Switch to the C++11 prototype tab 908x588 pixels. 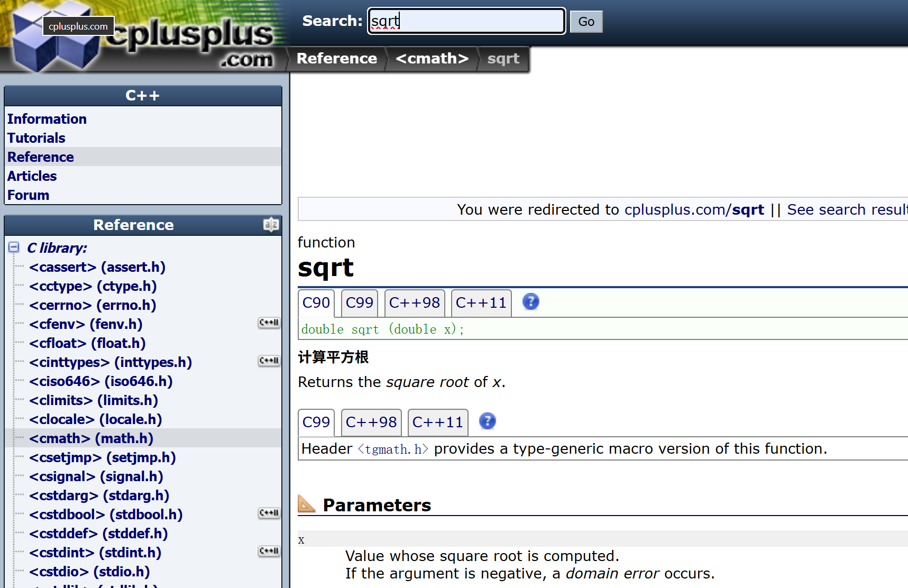tap(481, 303)
